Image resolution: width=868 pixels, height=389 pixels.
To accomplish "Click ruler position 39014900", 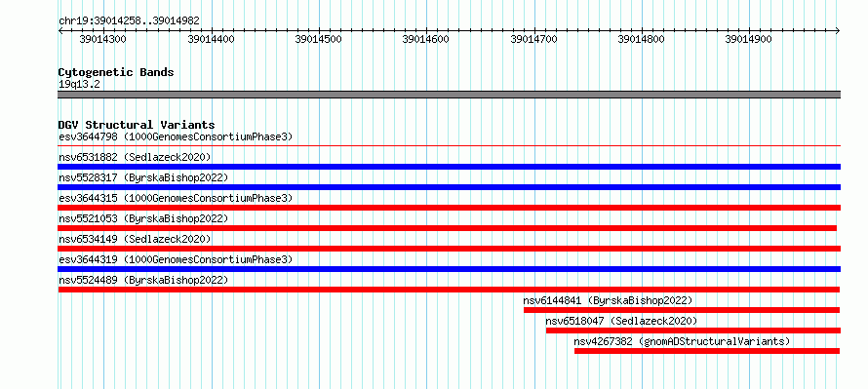I will (x=748, y=39).
